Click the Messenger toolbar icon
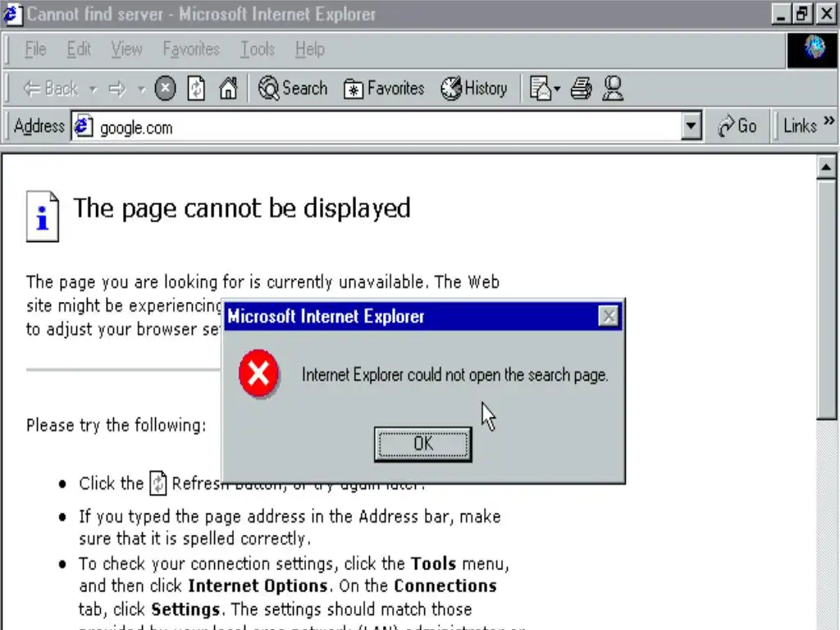Viewport: 840px width, 630px height. coord(613,89)
